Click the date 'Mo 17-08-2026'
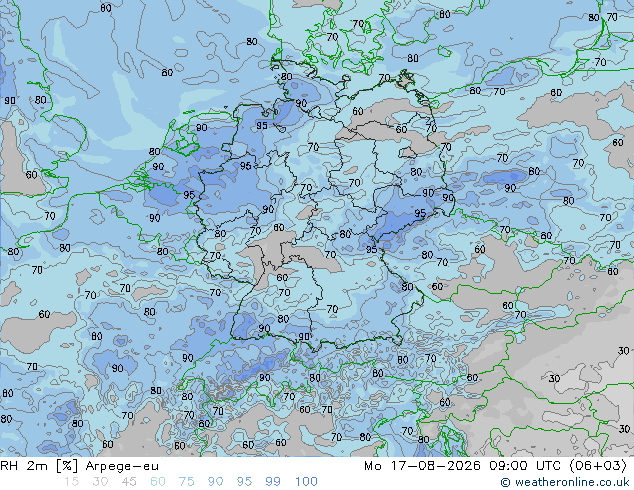Screen dimensions: 634x490 coord(423,466)
